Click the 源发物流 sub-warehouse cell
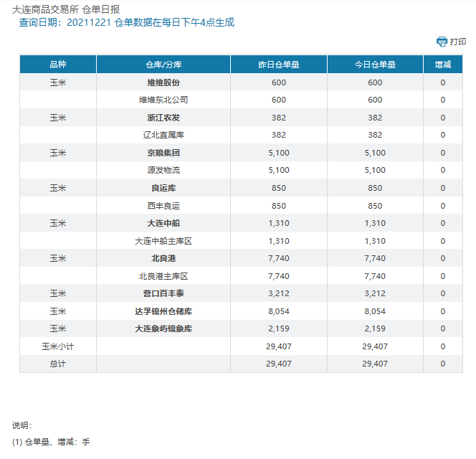Image resolution: width=476 pixels, height=459 pixels. 163,170
